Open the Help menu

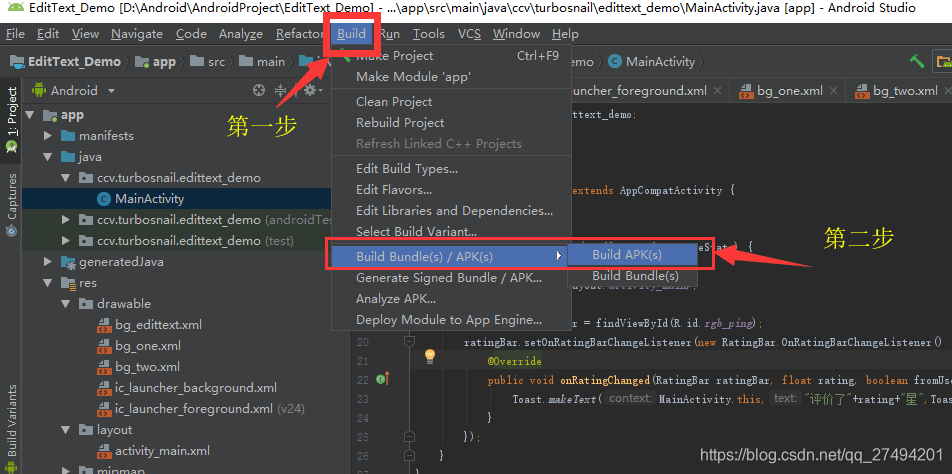point(565,34)
